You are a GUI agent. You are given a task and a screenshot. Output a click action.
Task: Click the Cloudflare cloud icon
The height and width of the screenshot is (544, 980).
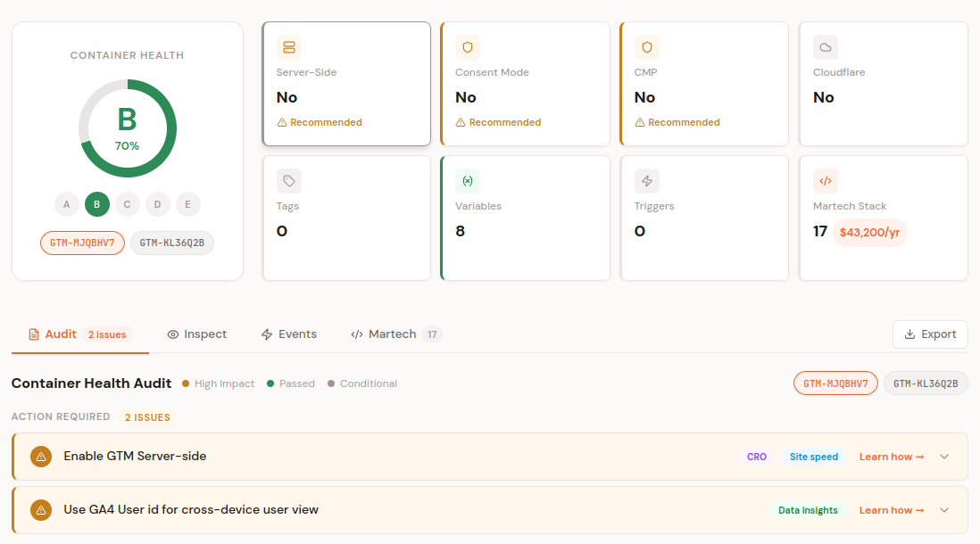(x=825, y=46)
